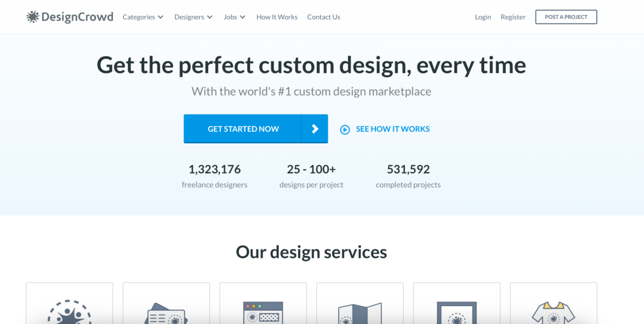
Task: Open the Categories dropdown menu
Action: click(143, 17)
